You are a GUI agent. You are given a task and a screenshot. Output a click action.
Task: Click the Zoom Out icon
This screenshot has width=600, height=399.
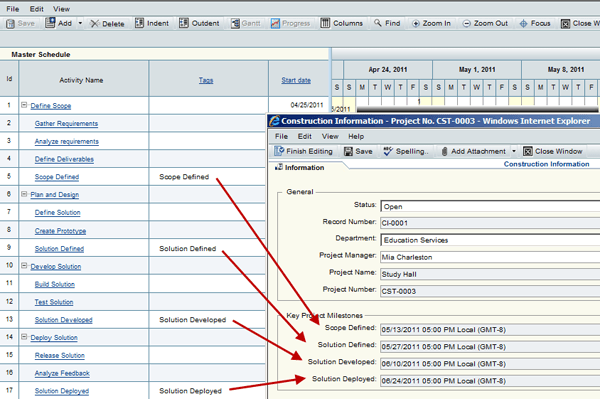[x=466, y=24]
